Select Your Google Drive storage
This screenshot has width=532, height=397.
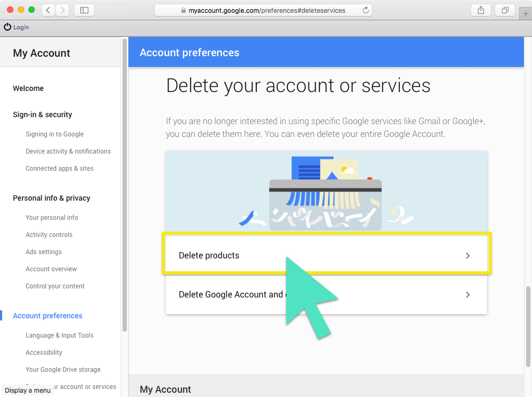coord(63,370)
